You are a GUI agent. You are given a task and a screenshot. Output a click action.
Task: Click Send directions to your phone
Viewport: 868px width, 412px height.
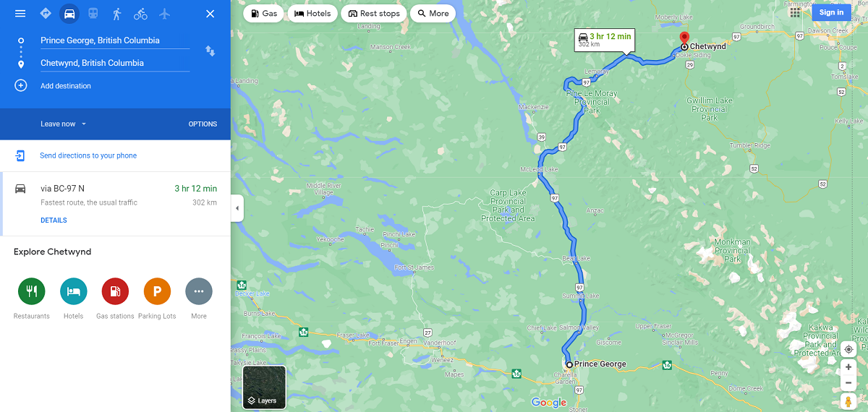click(x=88, y=155)
